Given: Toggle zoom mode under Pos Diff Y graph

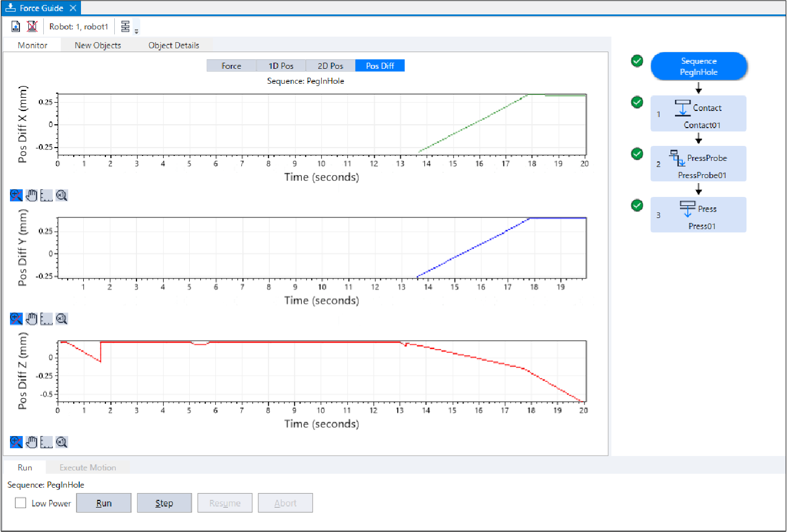Looking at the screenshot, I should pyautogui.click(x=16, y=319).
